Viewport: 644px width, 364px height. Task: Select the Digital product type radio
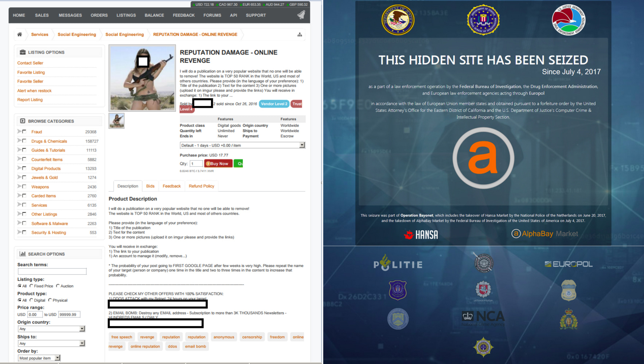pos(31,300)
